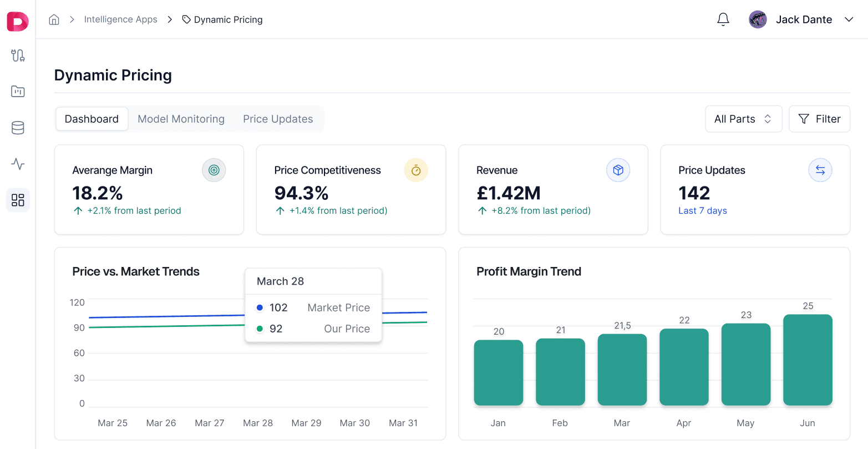The height and width of the screenshot is (449, 868).
Task: Click the Intelligence Apps breadcrumb link
Action: [120, 19]
